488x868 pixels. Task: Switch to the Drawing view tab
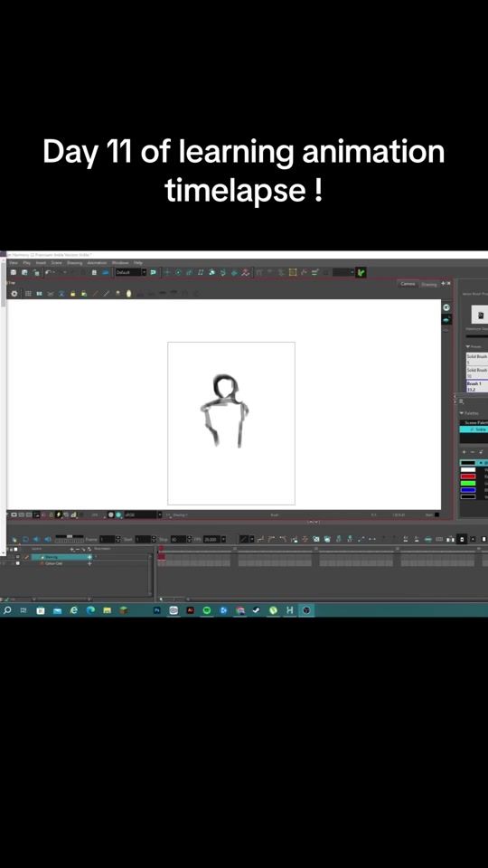[x=428, y=284]
